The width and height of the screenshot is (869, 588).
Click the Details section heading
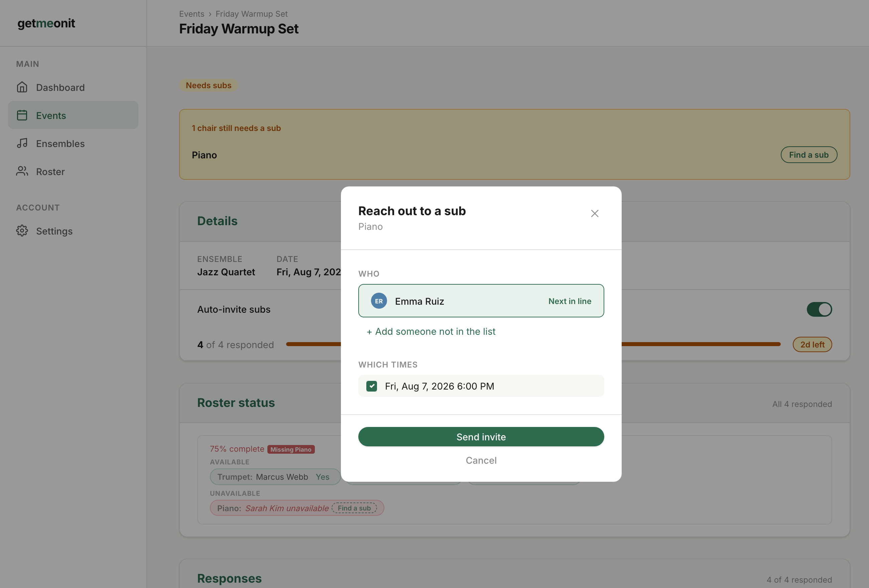click(217, 221)
